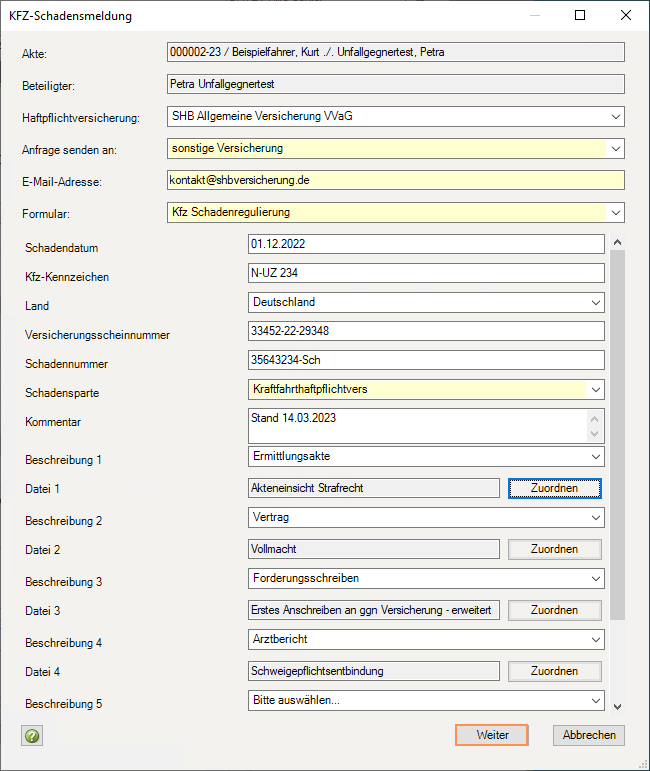The width and height of the screenshot is (650, 771).
Task: Click the Haftpflichtversicherung label
Action: [81, 118]
